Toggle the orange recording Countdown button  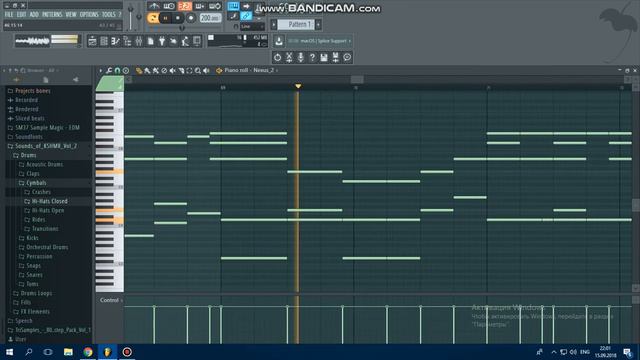(184, 6)
